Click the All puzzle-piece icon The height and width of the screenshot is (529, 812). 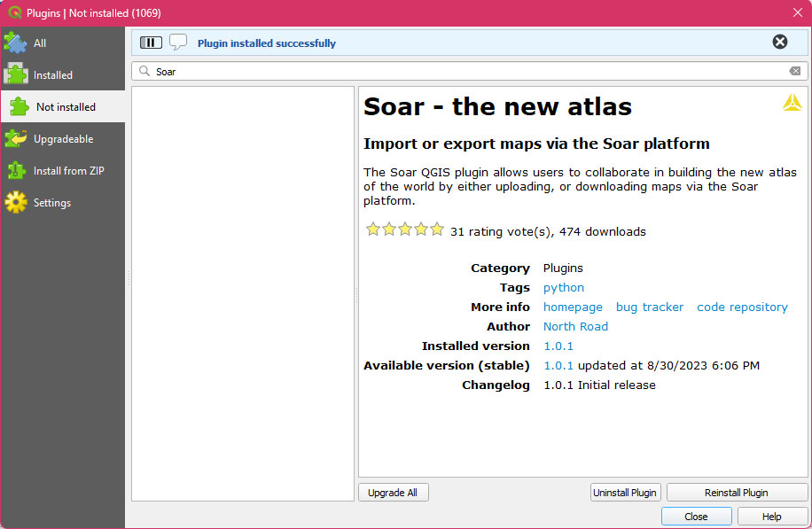pos(16,43)
